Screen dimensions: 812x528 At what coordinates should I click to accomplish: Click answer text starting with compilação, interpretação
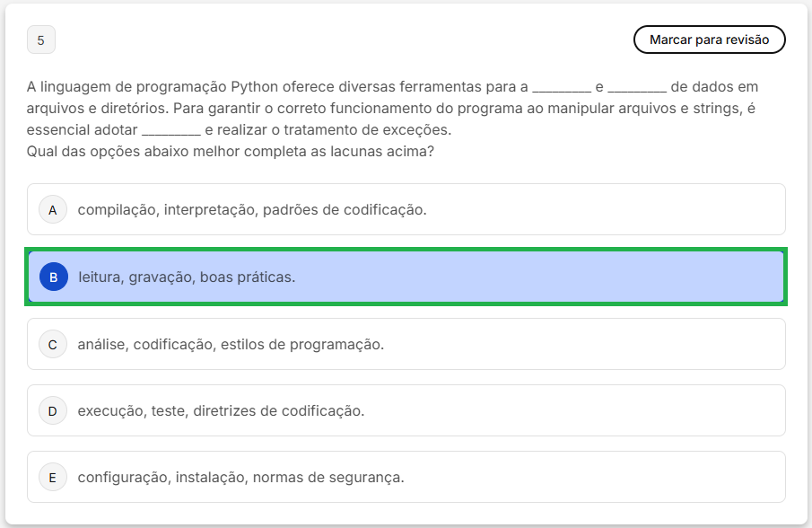coord(252,210)
